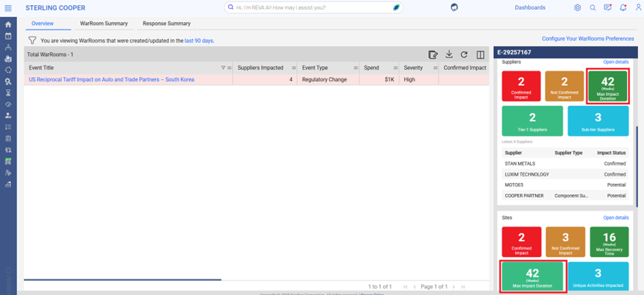Select the LUXIM TECHNOLOGY supplier row
Image resolution: width=644 pixels, height=295 pixels.
click(x=565, y=174)
